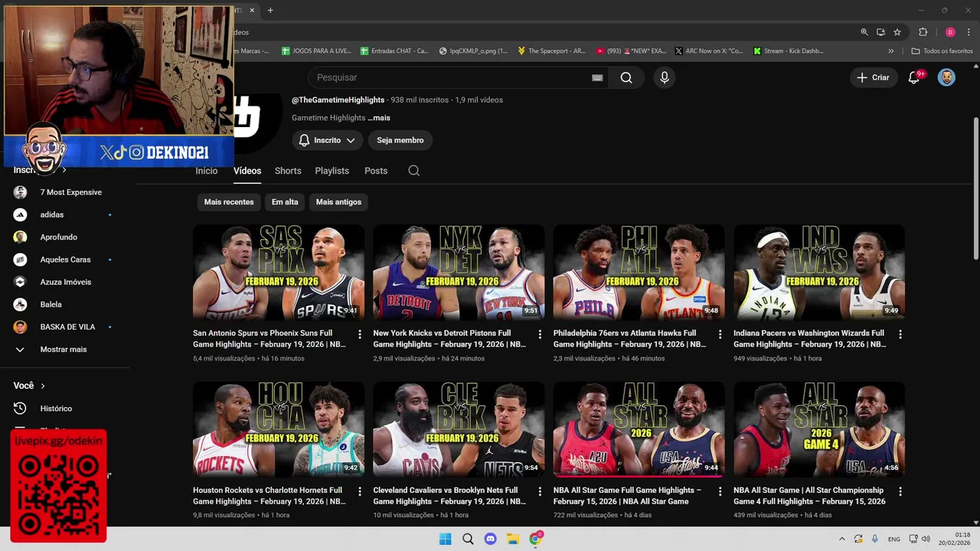
Task: Open JOGOS PARA A LIVE bookmark
Action: [x=316, y=51]
